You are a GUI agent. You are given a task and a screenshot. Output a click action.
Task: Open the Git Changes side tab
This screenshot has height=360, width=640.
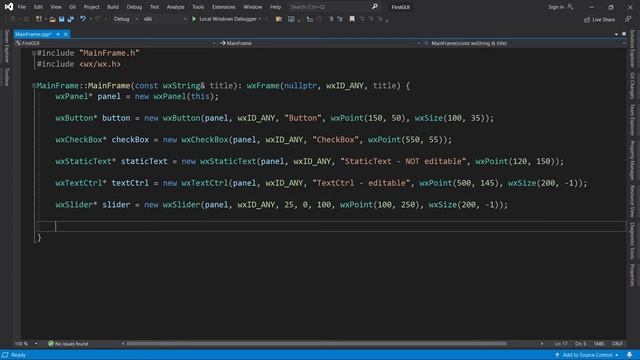(633, 86)
